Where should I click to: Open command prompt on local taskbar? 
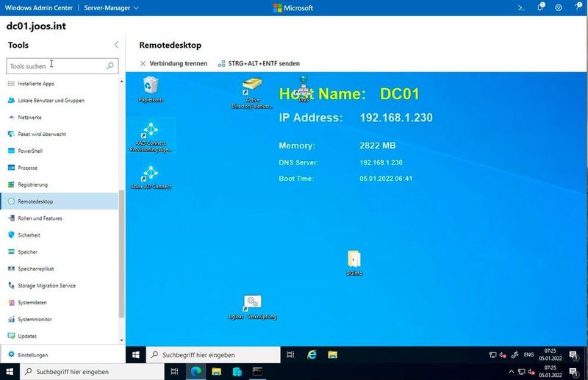[x=257, y=372]
